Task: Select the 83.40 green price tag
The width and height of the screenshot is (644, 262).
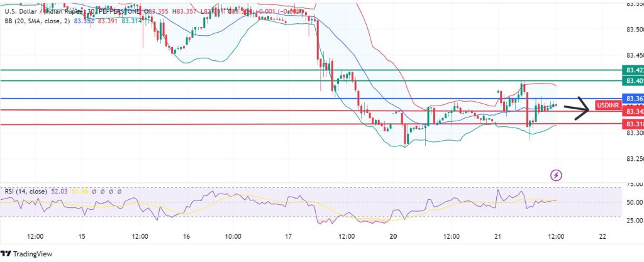Action: (632, 81)
